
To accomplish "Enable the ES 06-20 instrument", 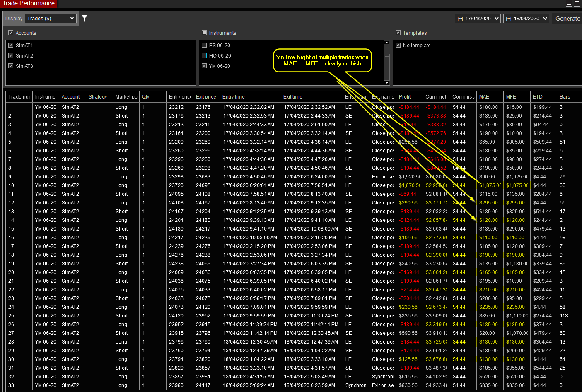I will tap(204, 45).
